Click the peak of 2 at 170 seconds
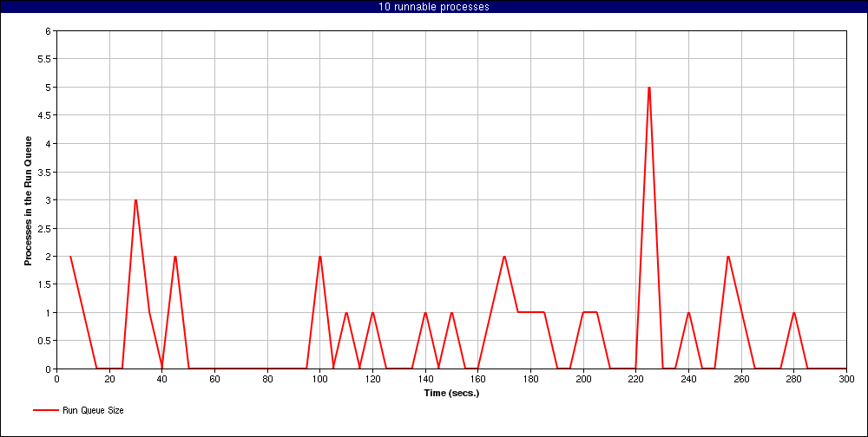 point(504,256)
